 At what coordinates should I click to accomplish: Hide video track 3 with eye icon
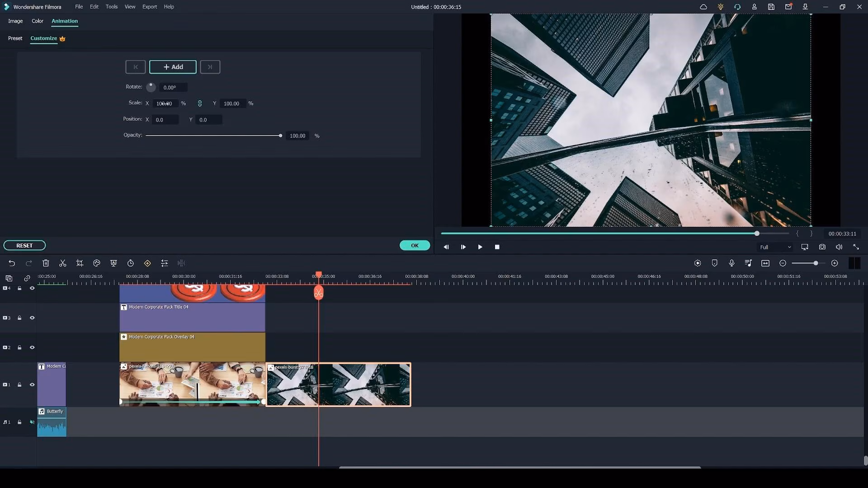coord(32,318)
